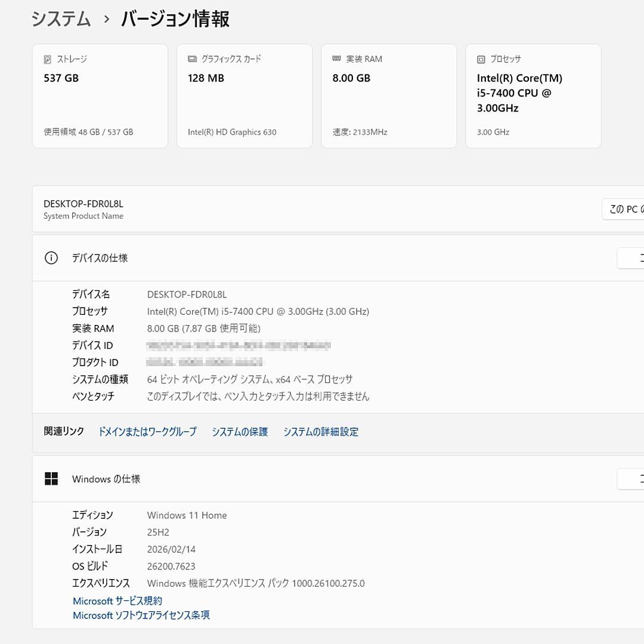Open Microsoft ソフトウェアライセンス条項 link
The width and height of the screenshot is (644, 644).
point(141,615)
